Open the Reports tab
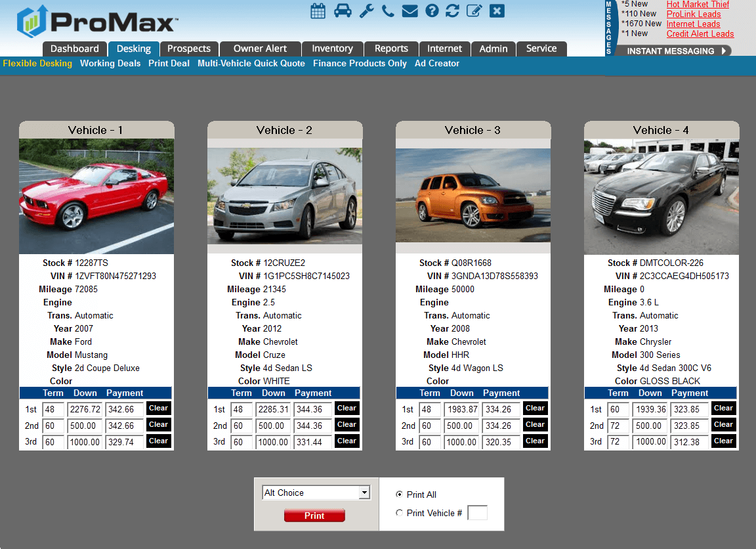 [x=391, y=49]
